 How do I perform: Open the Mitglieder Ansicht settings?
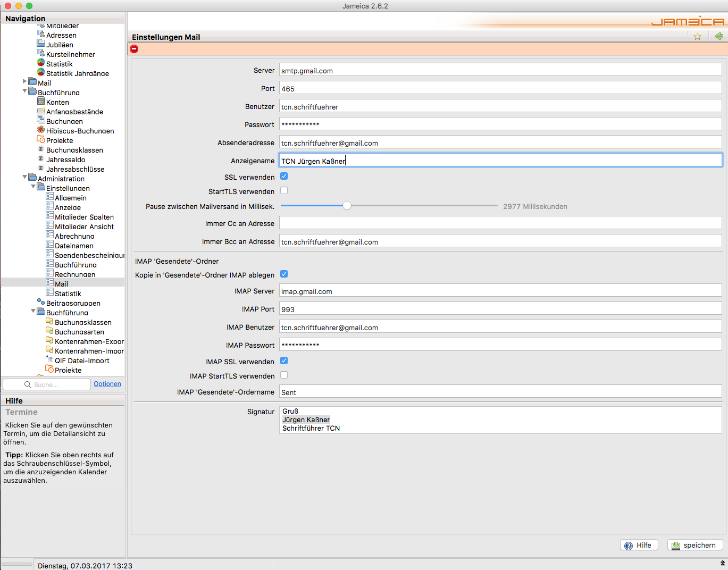click(x=84, y=227)
